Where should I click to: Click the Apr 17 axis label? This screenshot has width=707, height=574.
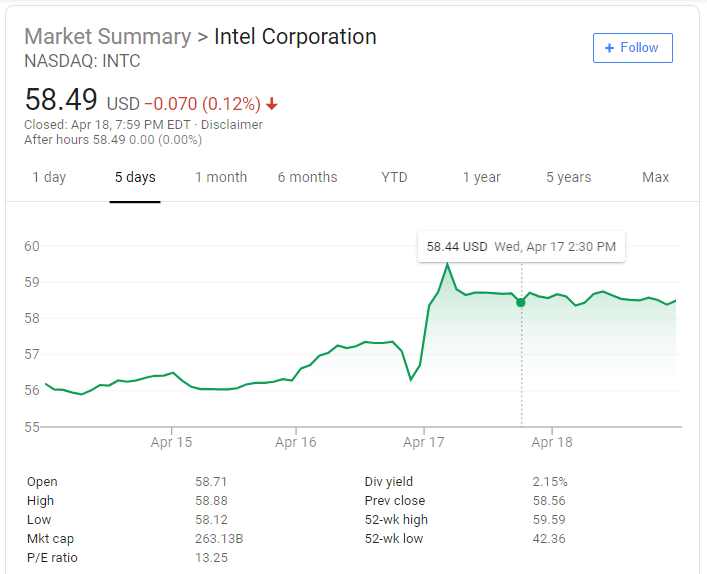pyautogui.click(x=424, y=441)
